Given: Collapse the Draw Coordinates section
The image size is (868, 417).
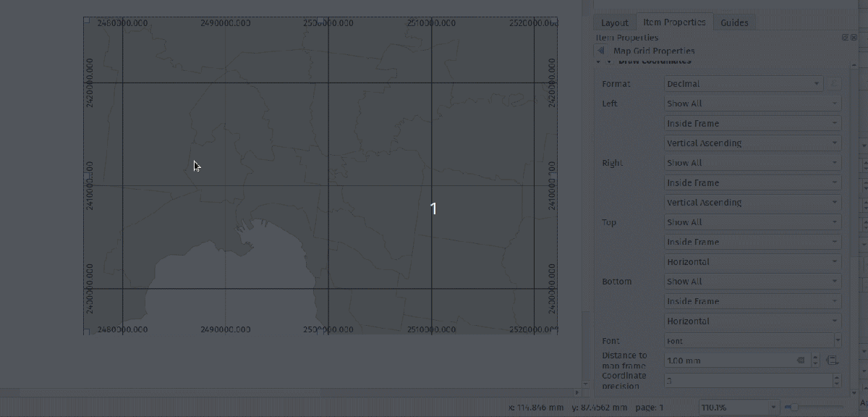Looking at the screenshot, I should point(599,62).
